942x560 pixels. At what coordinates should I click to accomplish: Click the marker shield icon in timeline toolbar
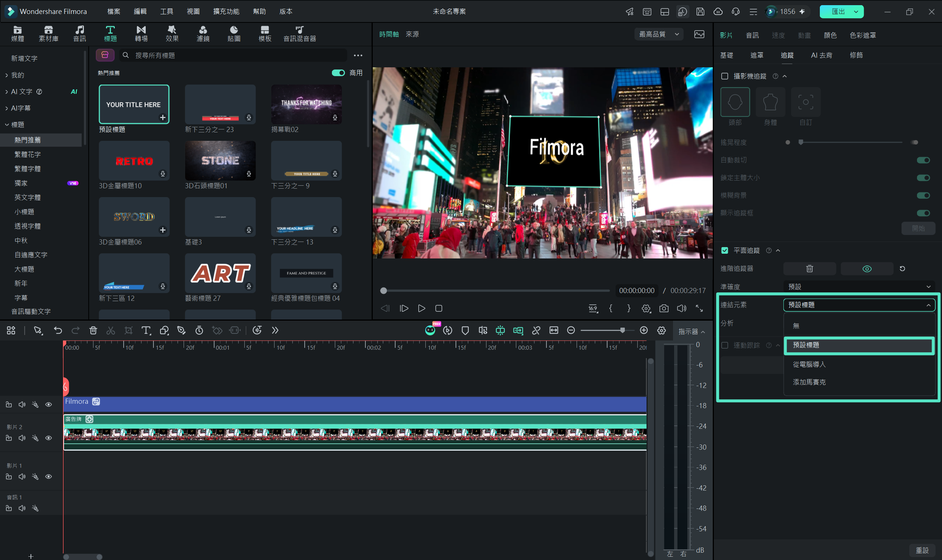(465, 330)
